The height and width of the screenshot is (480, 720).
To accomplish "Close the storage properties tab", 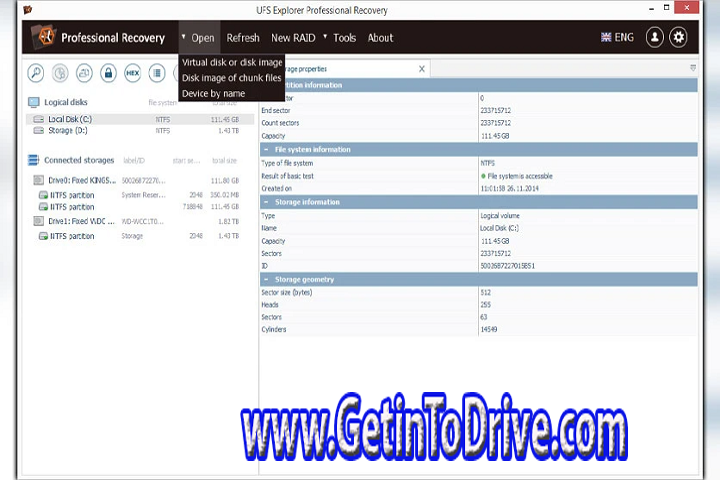I will coord(422,69).
